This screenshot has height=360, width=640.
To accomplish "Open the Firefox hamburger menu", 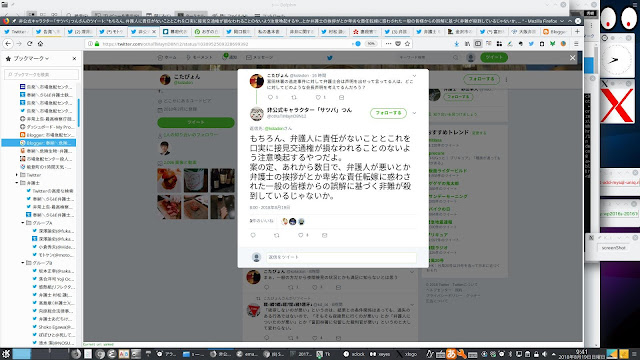I will [x=576, y=44].
